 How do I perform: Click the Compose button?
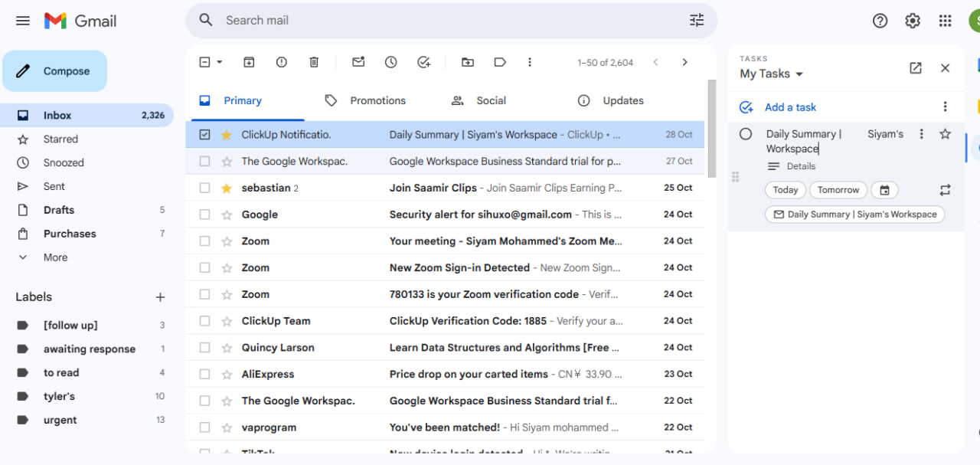[x=54, y=70]
